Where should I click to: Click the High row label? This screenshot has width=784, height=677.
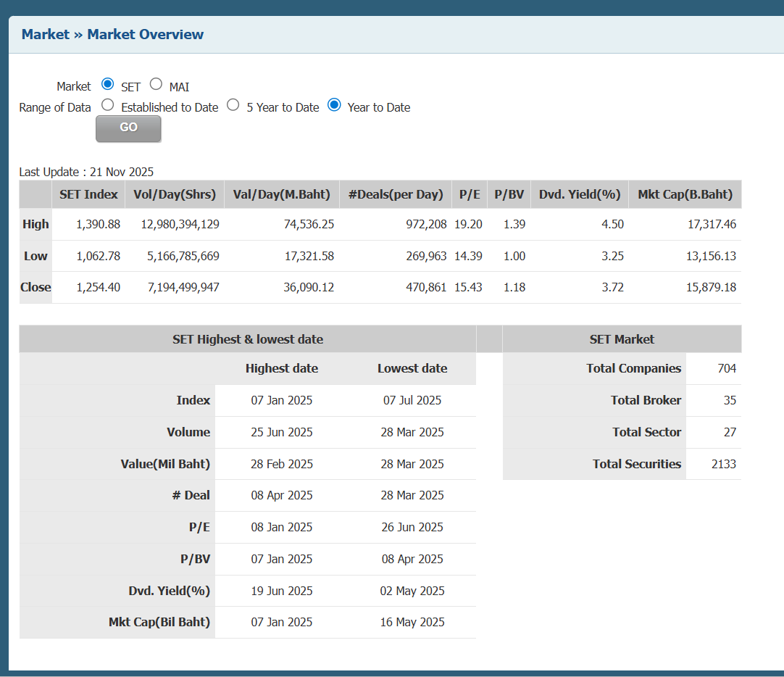point(36,224)
